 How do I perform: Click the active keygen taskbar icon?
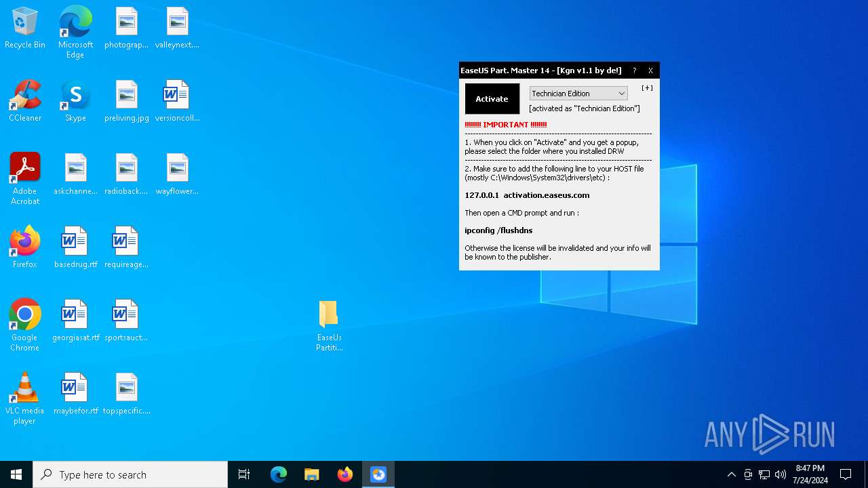[378, 474]
